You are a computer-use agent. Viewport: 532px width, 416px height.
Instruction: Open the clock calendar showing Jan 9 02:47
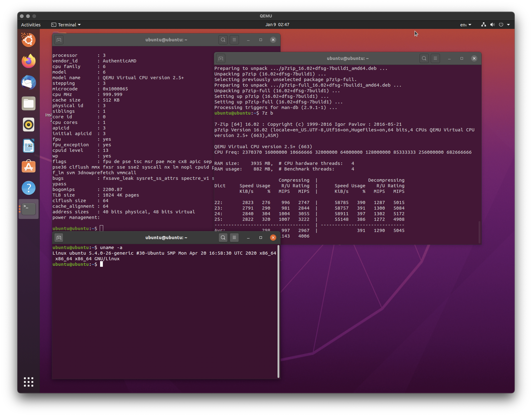[x=277, y=25]
